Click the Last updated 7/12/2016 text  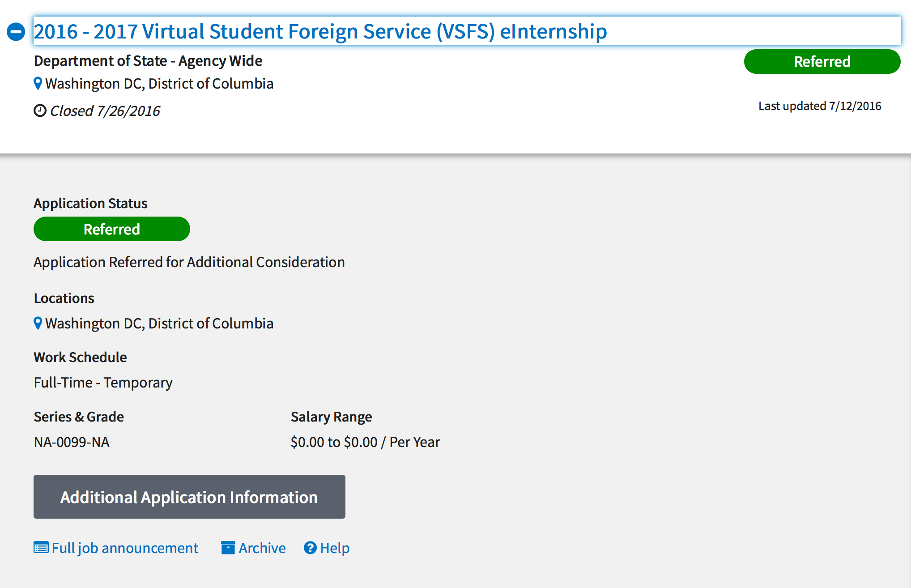[x=819, y=106]
